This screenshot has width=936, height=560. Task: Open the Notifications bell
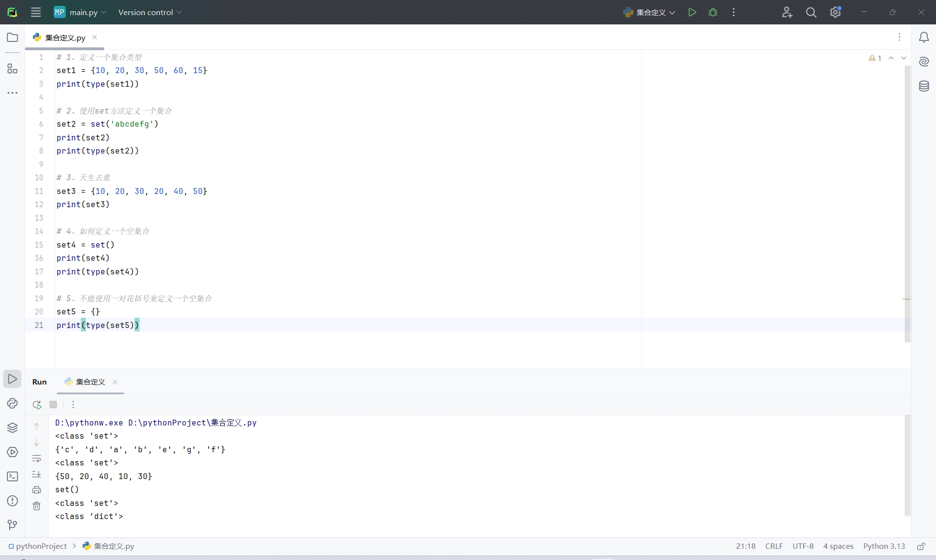[x=923, y=38]
